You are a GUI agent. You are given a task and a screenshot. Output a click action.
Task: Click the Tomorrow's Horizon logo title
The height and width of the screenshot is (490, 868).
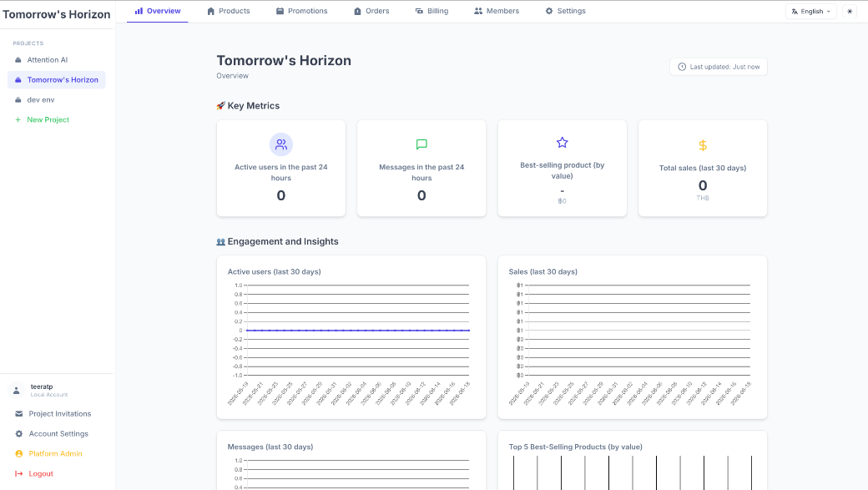[57, 14]
